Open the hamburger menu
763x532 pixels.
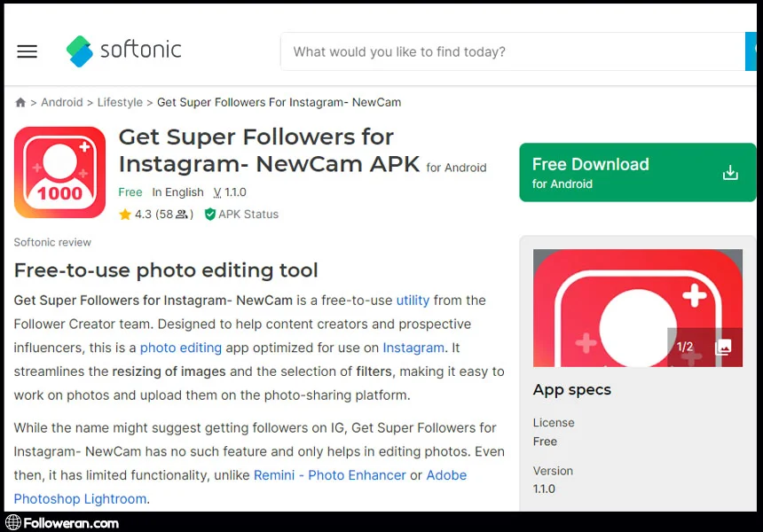point(28,51)
